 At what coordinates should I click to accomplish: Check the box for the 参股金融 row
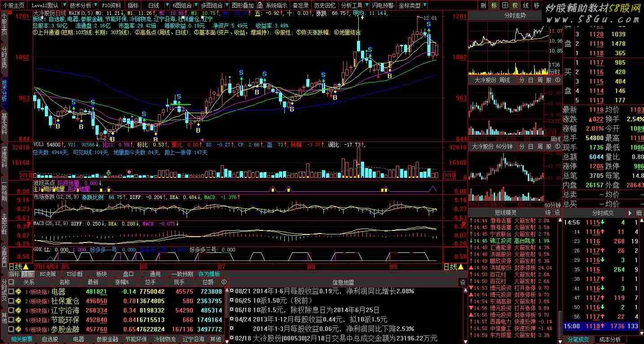[x=12, y=330]
